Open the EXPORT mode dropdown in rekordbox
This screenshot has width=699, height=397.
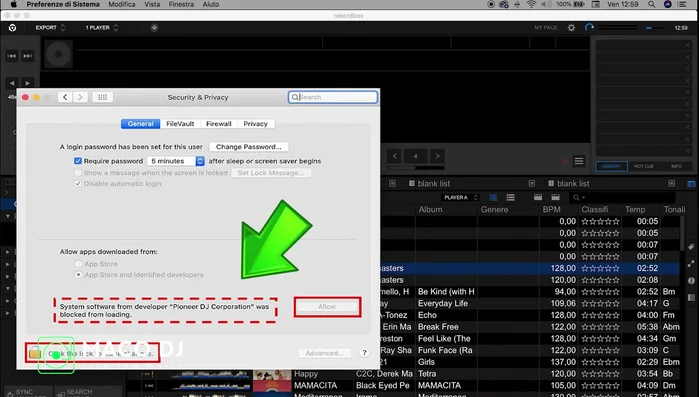(x=50, y=28)
